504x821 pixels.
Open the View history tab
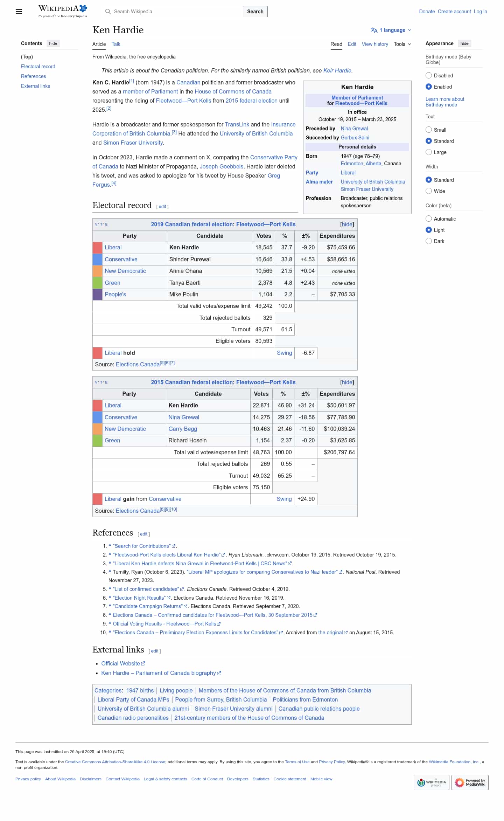click(x=375, y=44)
